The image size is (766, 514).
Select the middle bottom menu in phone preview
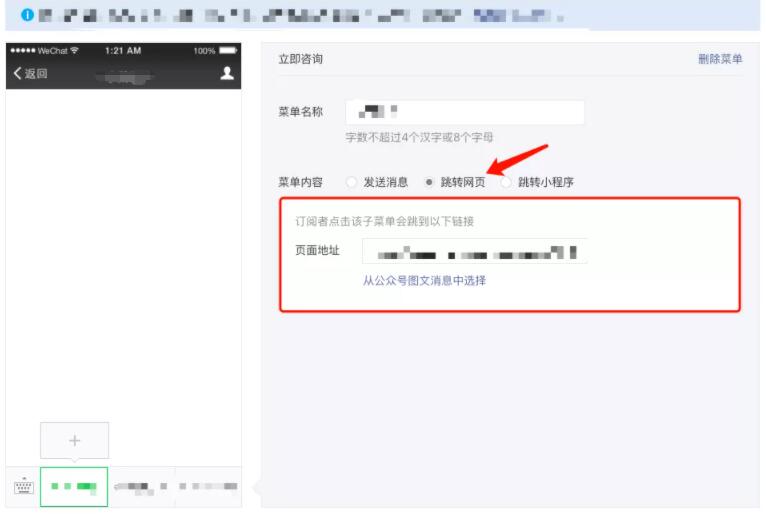(x=141, y=487)
